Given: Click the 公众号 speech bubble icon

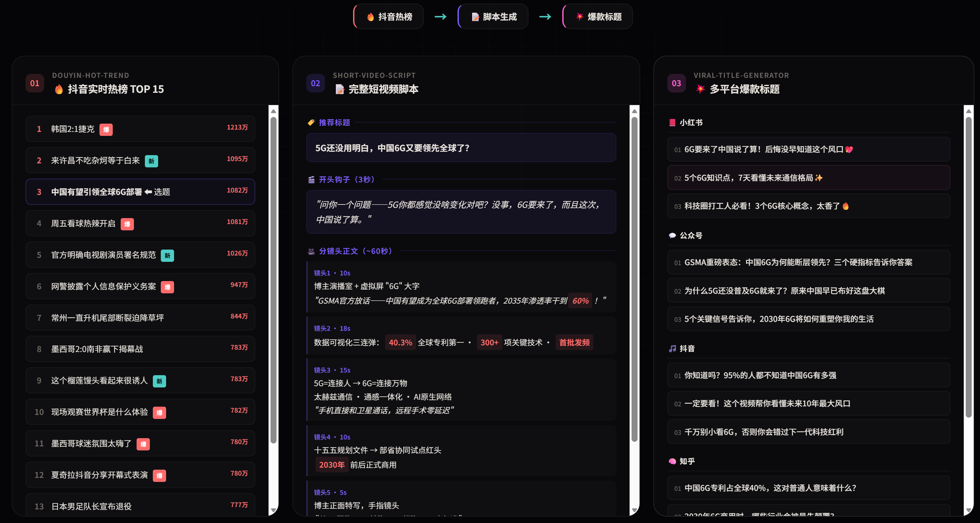Looking at the screenshot, I should point(672,235).
